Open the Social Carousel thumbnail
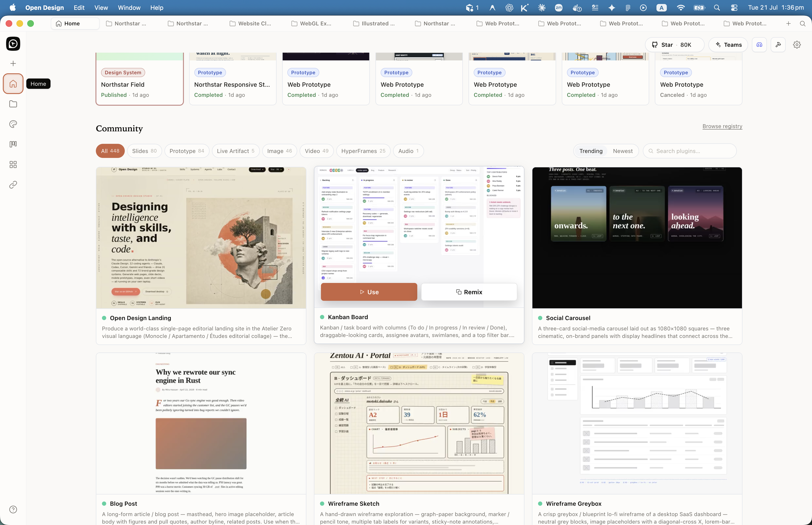The width and height of the screenshot is (812, 525). tap(637, 238)
